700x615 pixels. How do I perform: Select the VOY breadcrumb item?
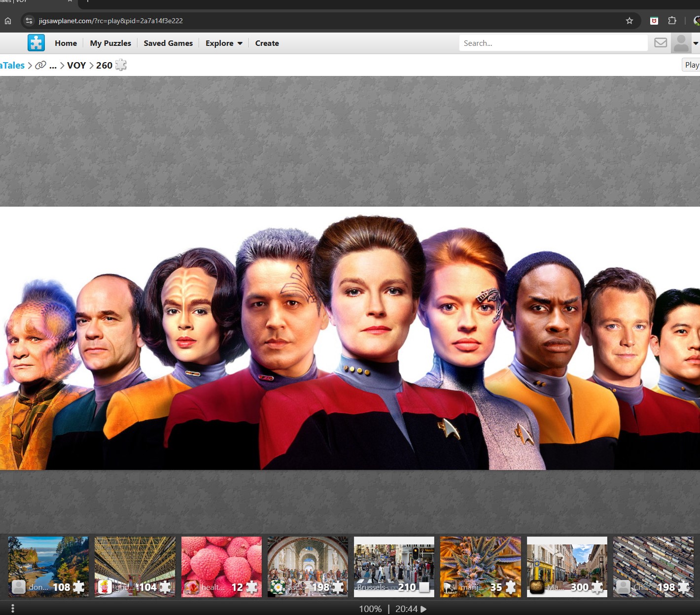point(76,65)
